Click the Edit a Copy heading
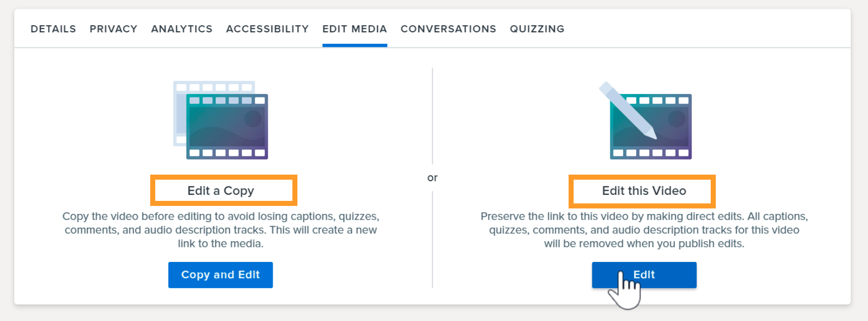 coord(221,191)
